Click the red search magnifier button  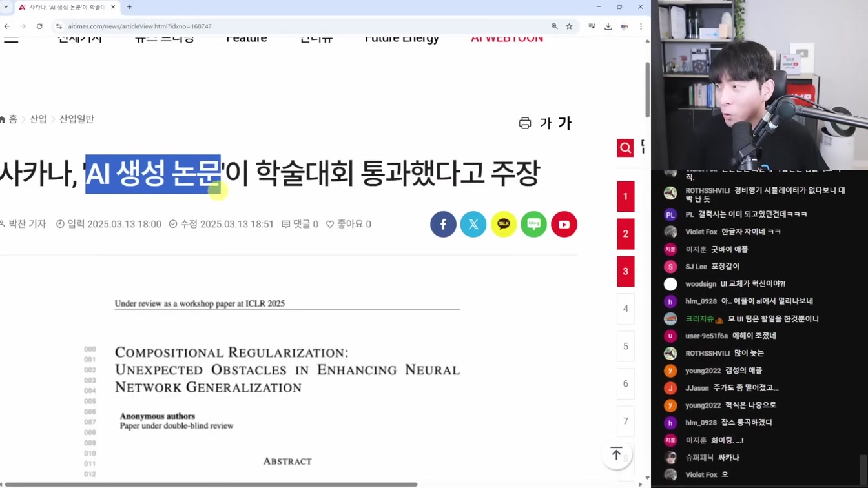[625, 148]
